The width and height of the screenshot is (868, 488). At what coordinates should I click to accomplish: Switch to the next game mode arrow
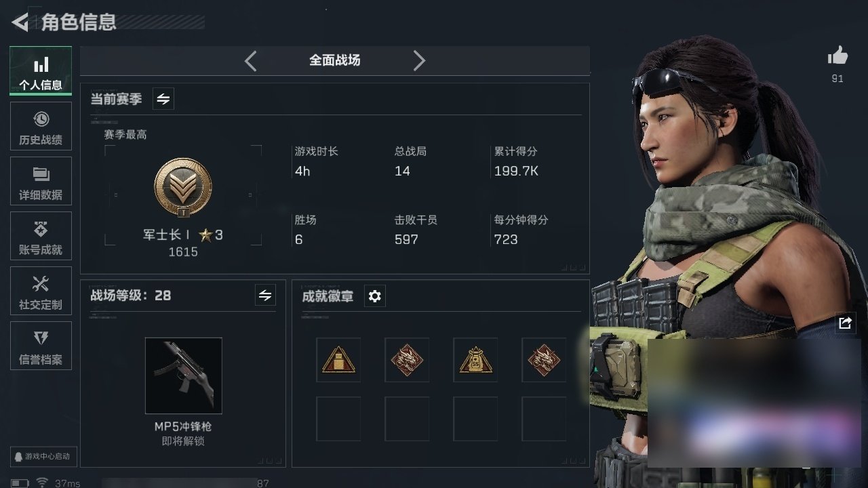(419, 61)
